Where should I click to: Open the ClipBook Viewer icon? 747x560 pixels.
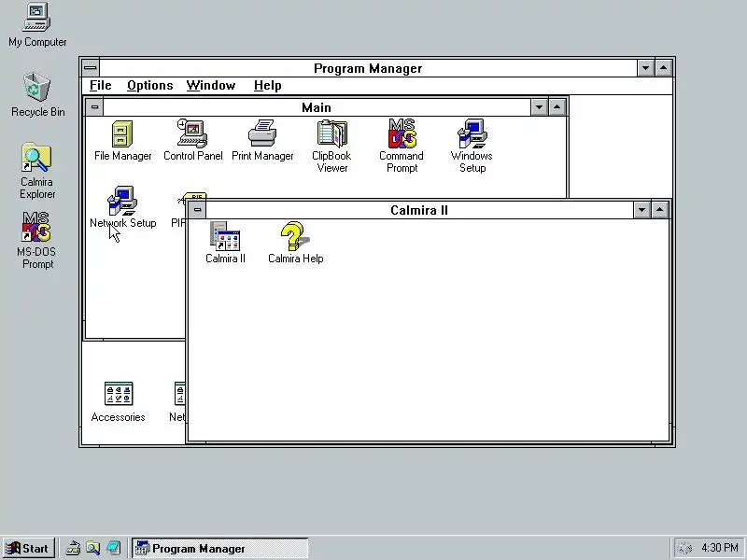tap(332, 133)
